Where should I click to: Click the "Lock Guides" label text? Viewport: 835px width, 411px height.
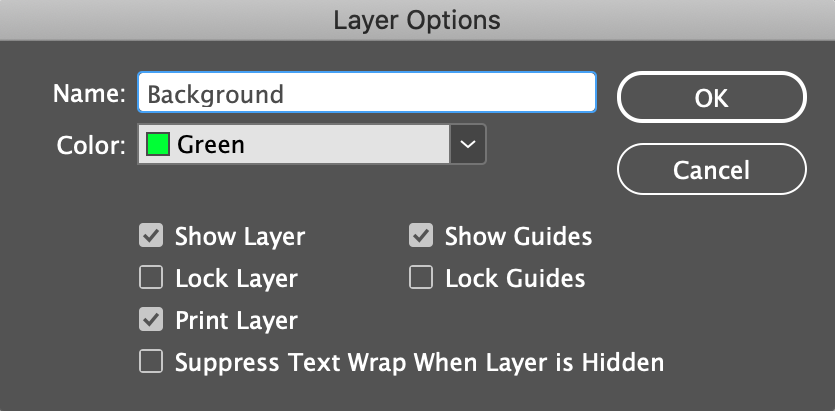515,278
